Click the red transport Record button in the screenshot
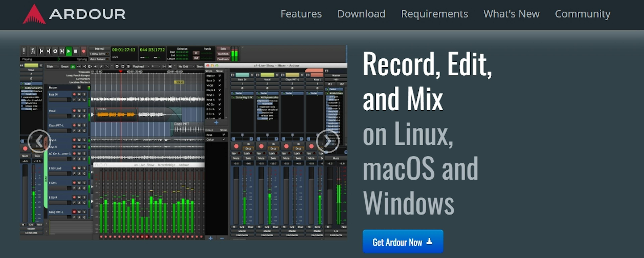 (84, 51)
